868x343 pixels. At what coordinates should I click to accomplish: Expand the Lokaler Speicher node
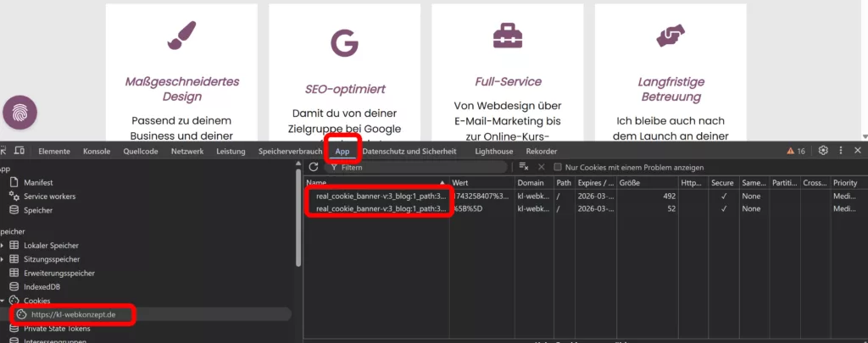tap(3, 245)
